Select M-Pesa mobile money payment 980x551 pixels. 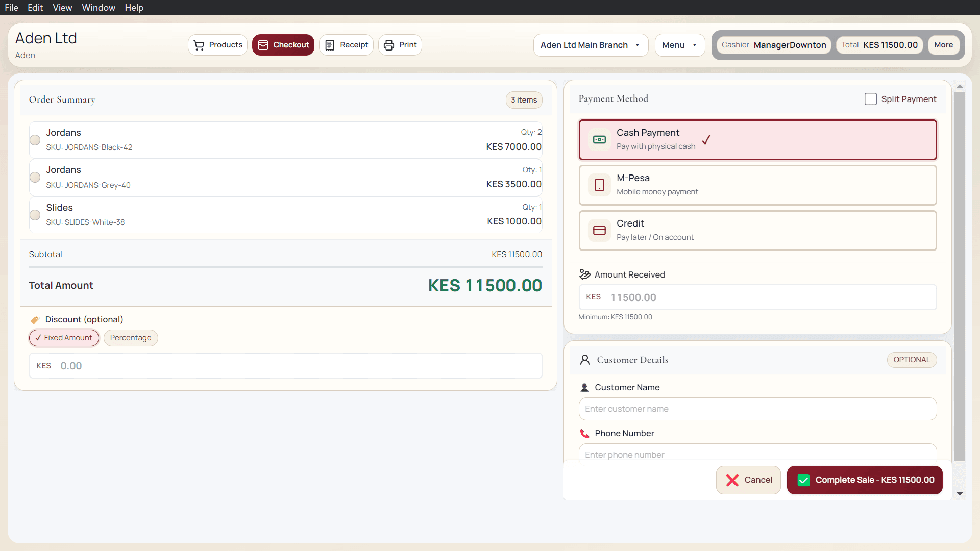[757, 185]
